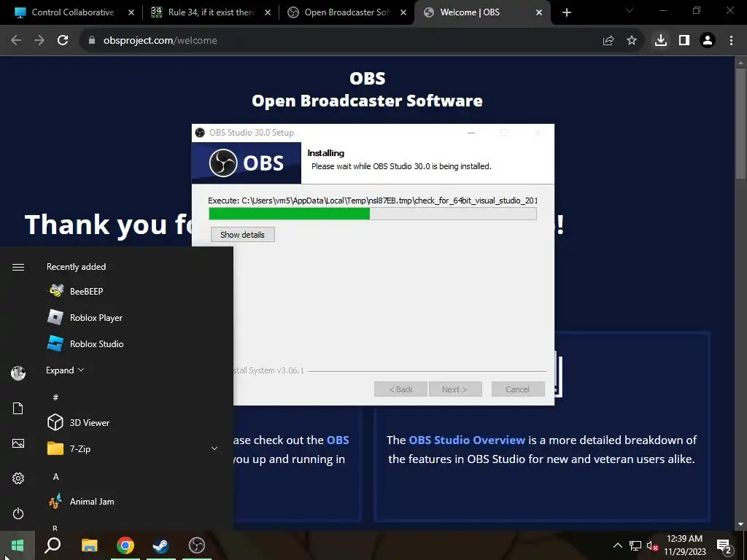
Task: Open Animal Jam from Start menu
Action: [x=82, y=502]
